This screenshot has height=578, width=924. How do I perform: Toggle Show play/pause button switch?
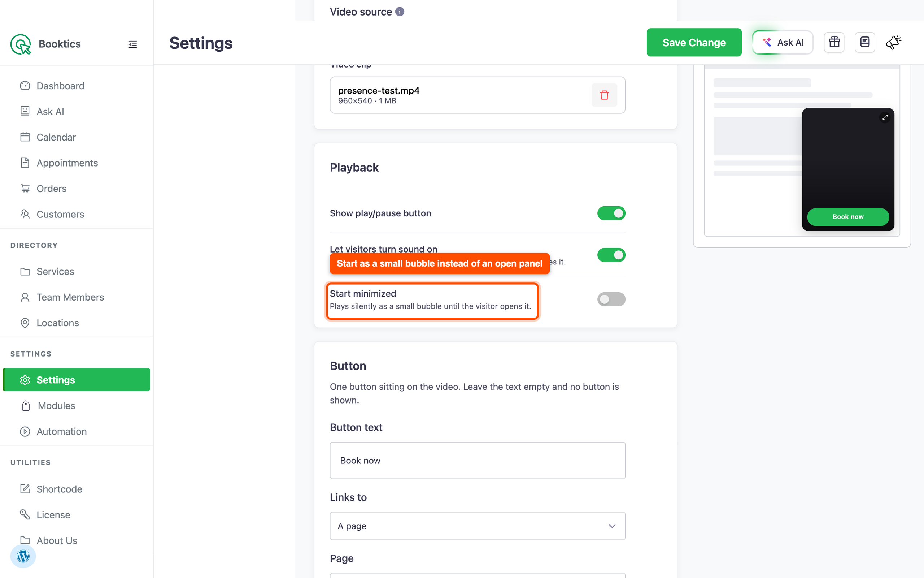pos(611,213)
